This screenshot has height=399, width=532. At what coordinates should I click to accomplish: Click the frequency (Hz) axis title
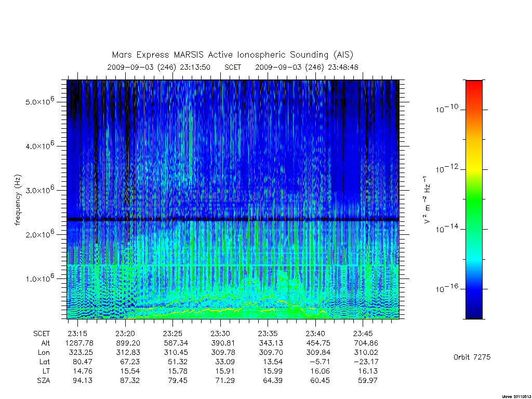click(18, 200)
